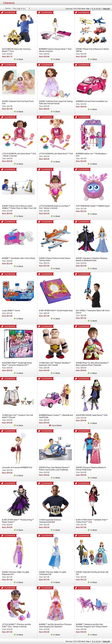The height and width of the screenshot is (644, 112).
Task: Open FUIT FRIENDS Yippits Patter Figure title
Action: (93, 206)
